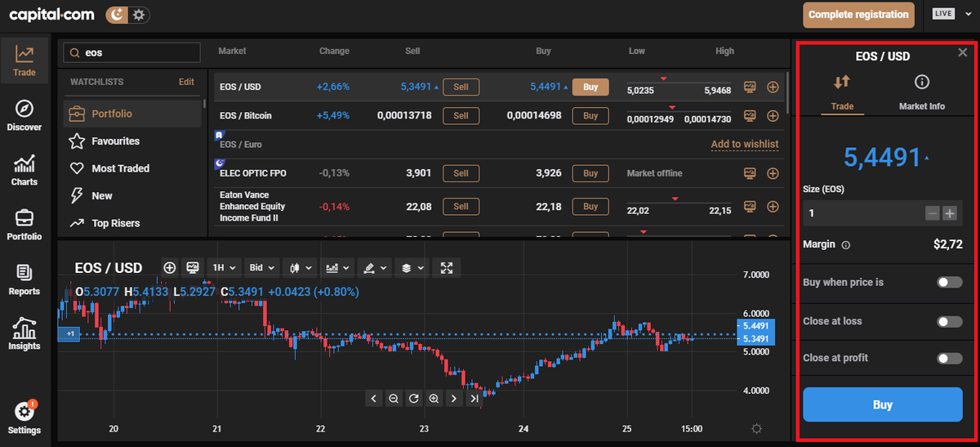Click the reset chart refresh icon
This screenshot has height=447, width=980.
click(413, 399)
